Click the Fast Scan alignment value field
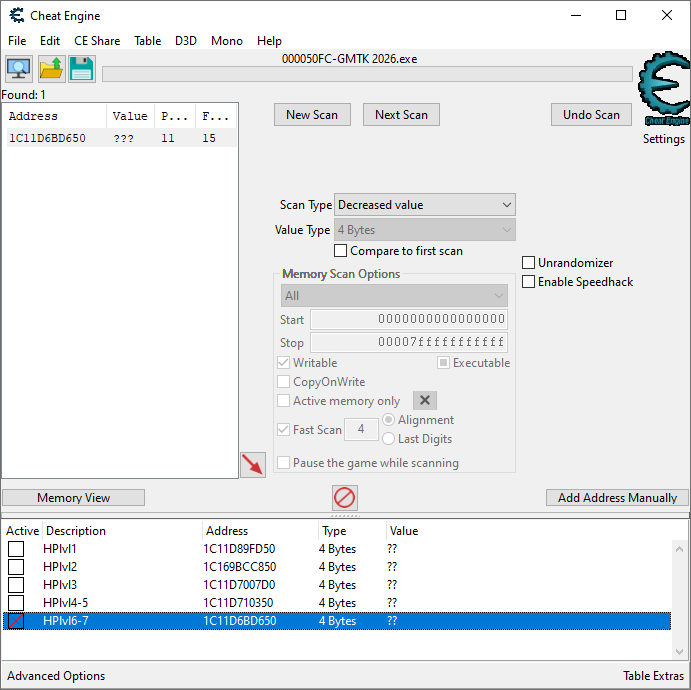 (361, 430)
